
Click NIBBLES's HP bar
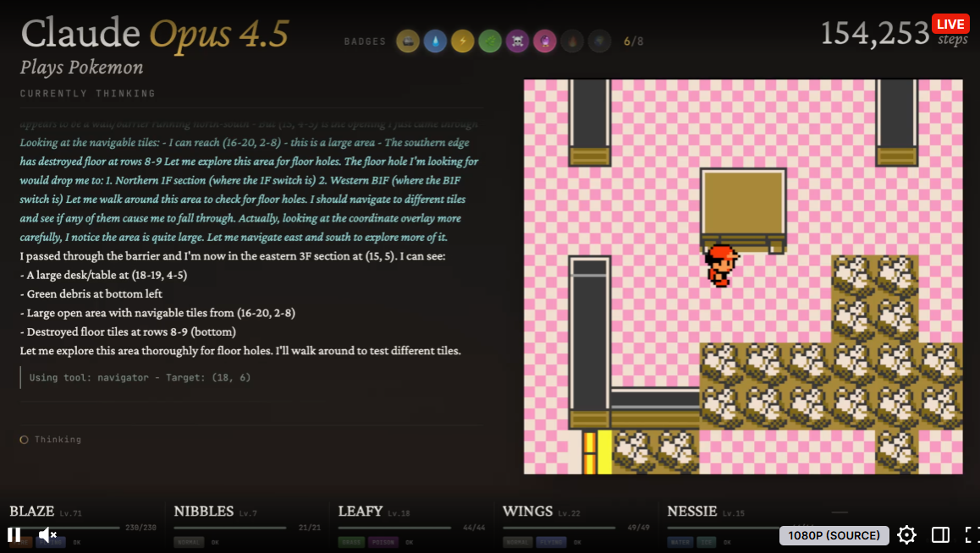pyautogui.click(x=229, y=528)
